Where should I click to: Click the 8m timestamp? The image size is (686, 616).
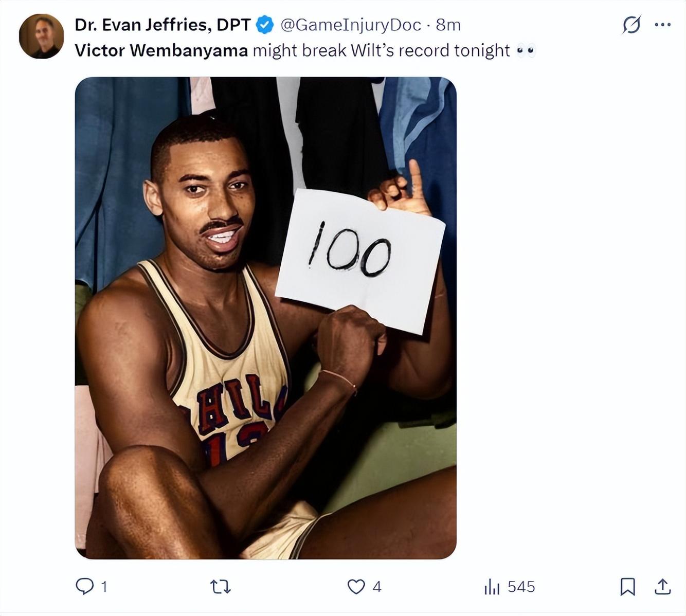[448, 25]
